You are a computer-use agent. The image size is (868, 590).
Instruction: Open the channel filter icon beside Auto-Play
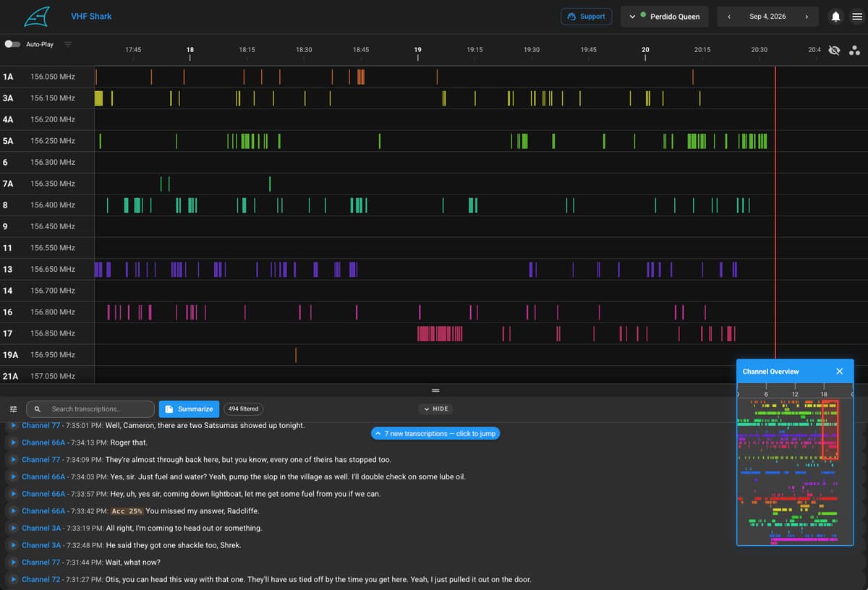coord(68,44)
